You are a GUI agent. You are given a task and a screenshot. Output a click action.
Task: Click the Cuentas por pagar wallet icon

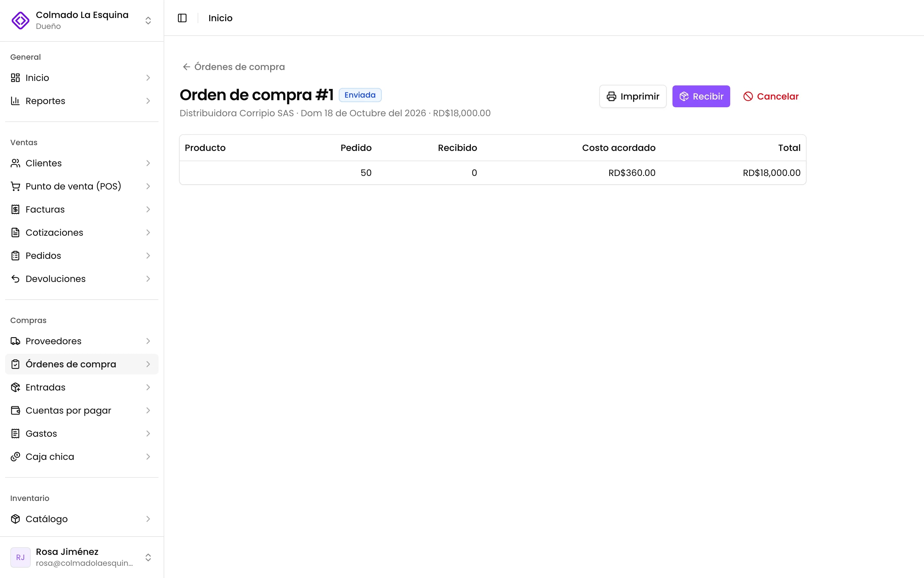click(15, 411)
